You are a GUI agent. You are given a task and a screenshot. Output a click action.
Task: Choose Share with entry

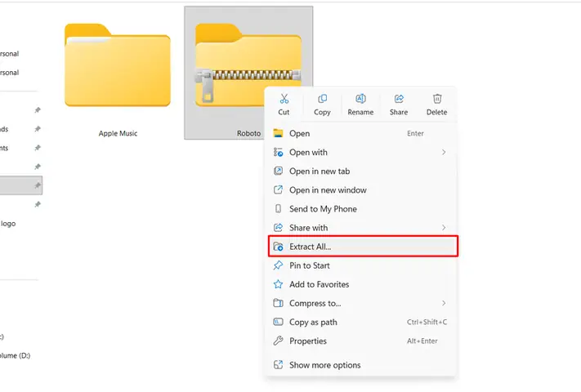pyautogui.click(x=362, y=228)
